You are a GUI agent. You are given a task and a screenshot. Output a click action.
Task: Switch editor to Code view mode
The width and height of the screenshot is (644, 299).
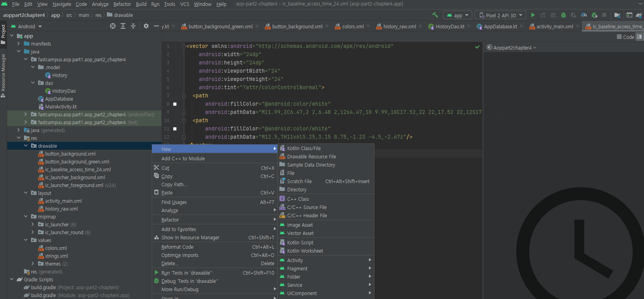point(626,37)
